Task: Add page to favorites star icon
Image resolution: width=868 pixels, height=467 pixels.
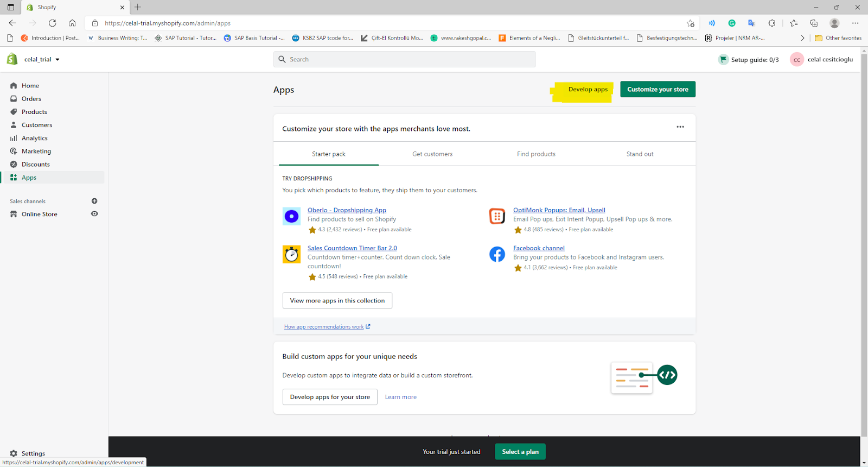Action: 690,23
